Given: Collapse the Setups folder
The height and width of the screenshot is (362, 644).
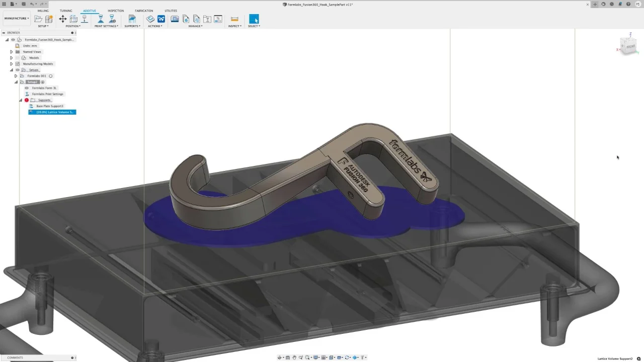Looking at the screenshot, I should click(x=11, y=70).
